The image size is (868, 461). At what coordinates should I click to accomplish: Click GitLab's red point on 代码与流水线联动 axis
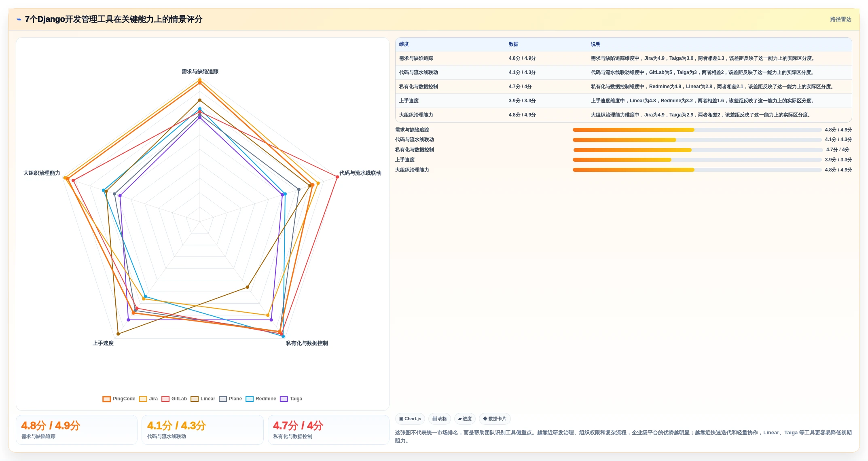click(x=337, y=177)
